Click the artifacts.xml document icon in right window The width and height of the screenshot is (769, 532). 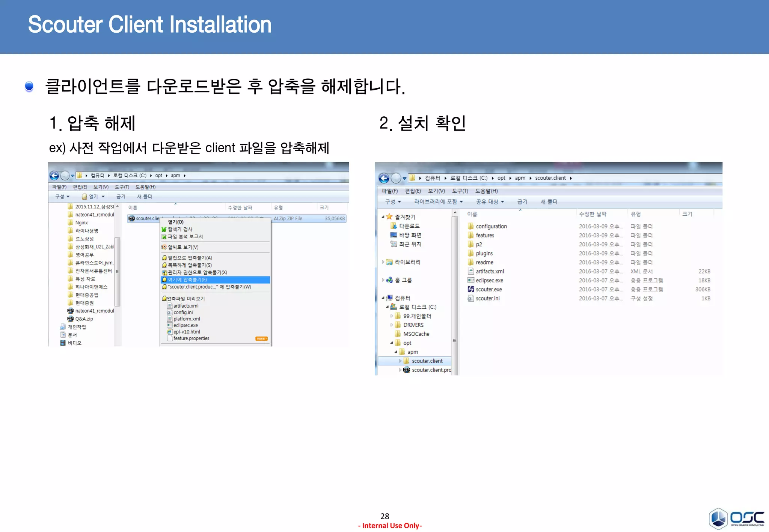click(470, 271)
